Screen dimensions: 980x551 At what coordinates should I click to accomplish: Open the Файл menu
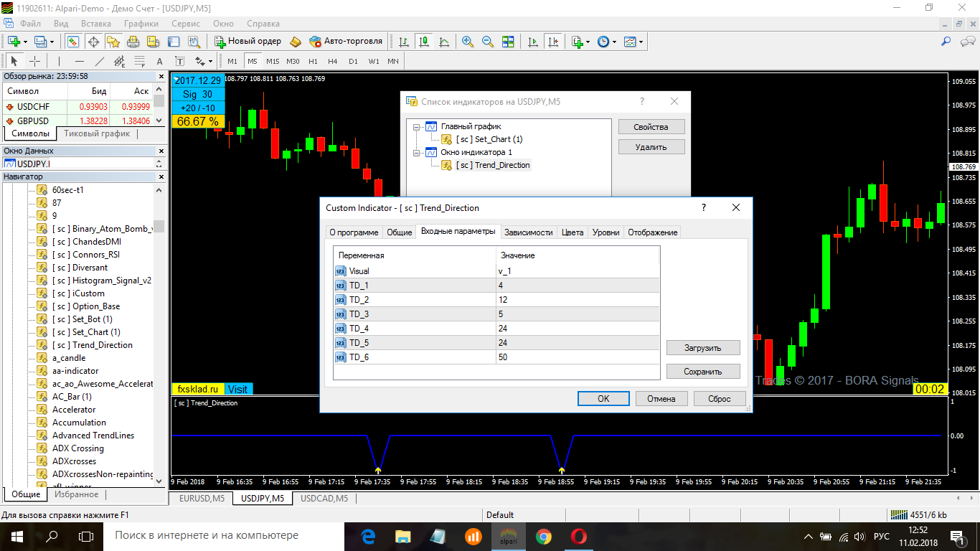30,24
